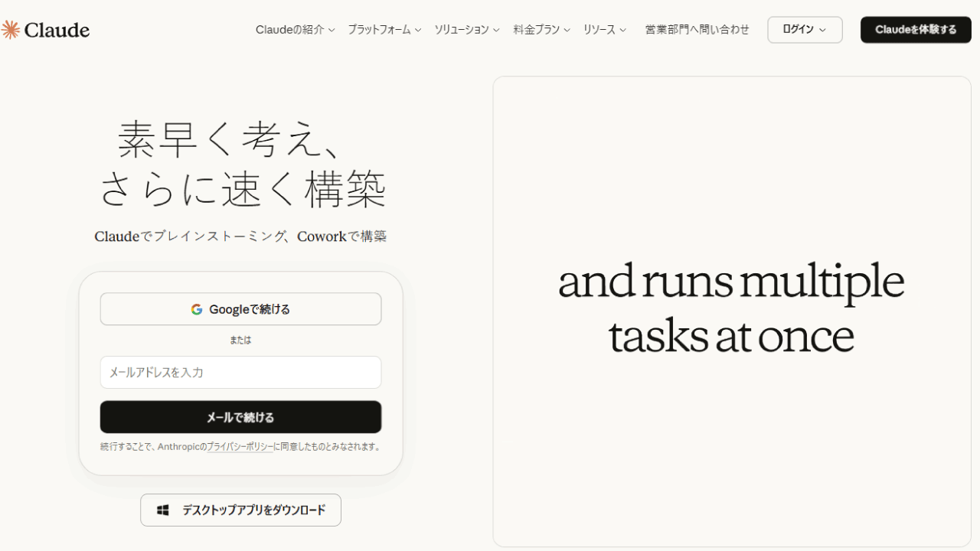
Task: Click the animated "and runs multiple tasks" panel
Action: pos(731,311)
